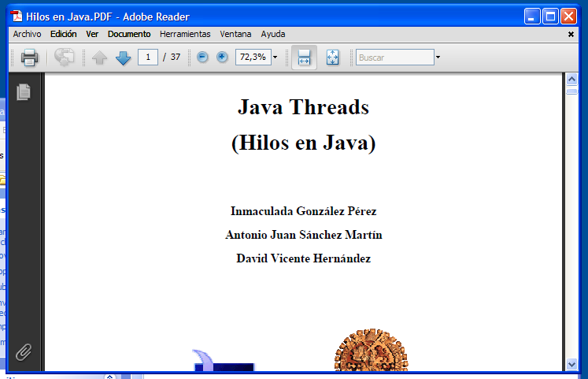Zoom in with the plus button

(x=222, y=57)
